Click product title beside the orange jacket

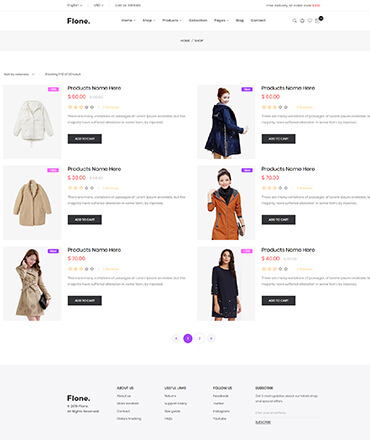pyautogui.click(x=288, y=169)
